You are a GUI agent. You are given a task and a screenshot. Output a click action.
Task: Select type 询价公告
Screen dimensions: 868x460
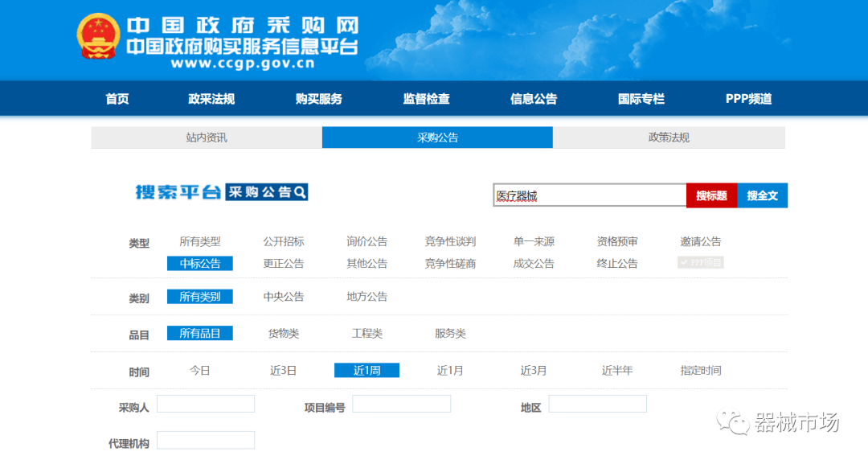point(367,241)
